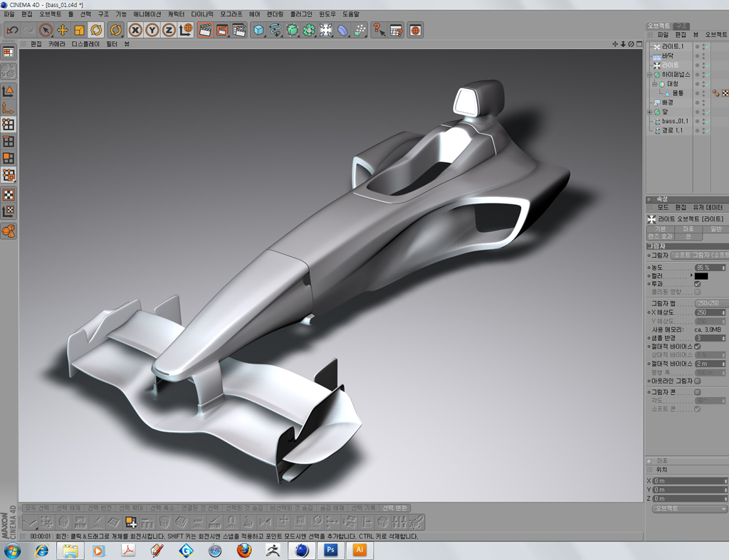Open the render settings clapperboard icon
This screenshot has height=560, width=729.
pyautogui.click(x=239, y=30)
